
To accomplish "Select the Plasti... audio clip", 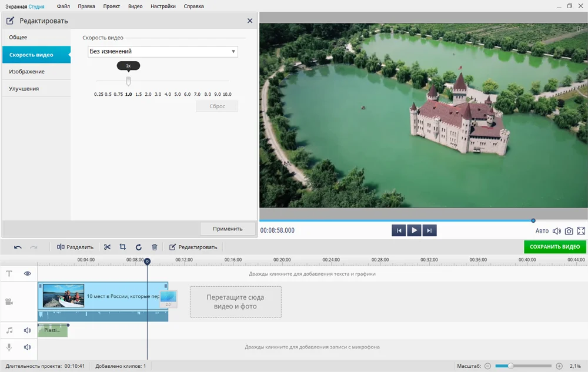I will tap(52, 330).
